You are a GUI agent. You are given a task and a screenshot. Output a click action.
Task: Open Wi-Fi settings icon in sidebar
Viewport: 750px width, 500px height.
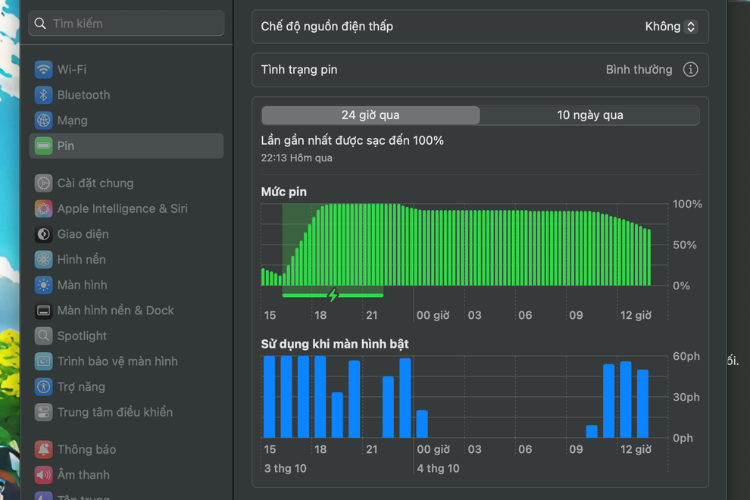pos(44,69)
